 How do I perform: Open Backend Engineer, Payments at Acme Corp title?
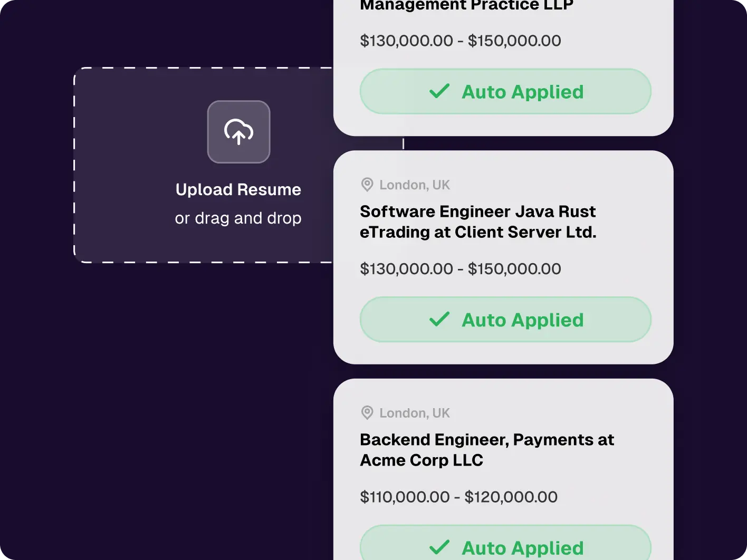click(487, 450)
